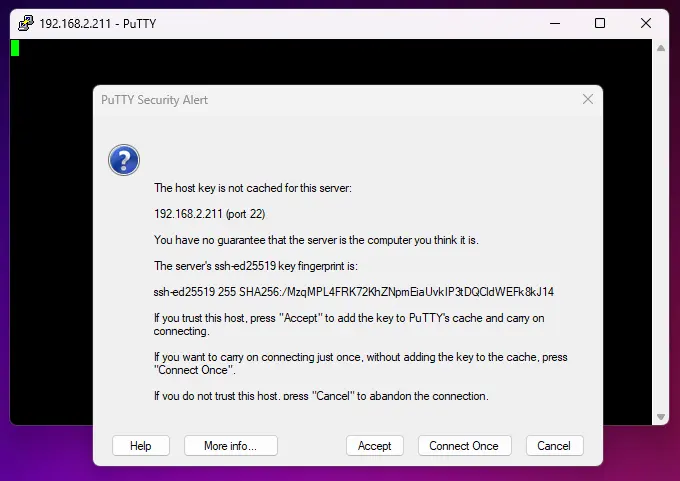Show More info about host key

click(x=231, y=445)
